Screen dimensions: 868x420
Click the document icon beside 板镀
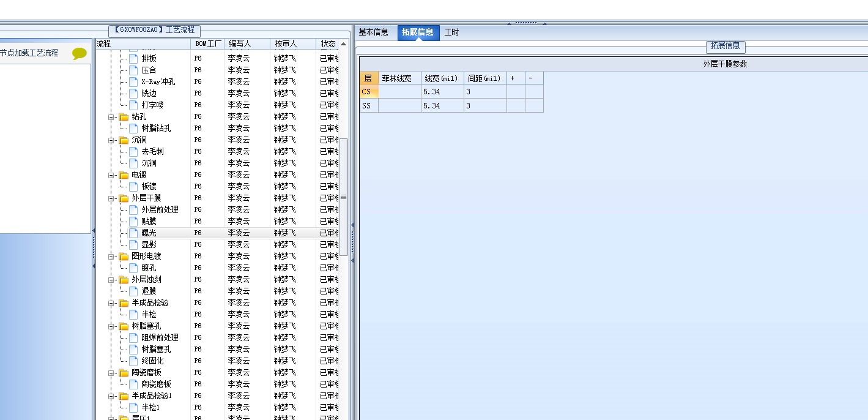tap(133, 186)
